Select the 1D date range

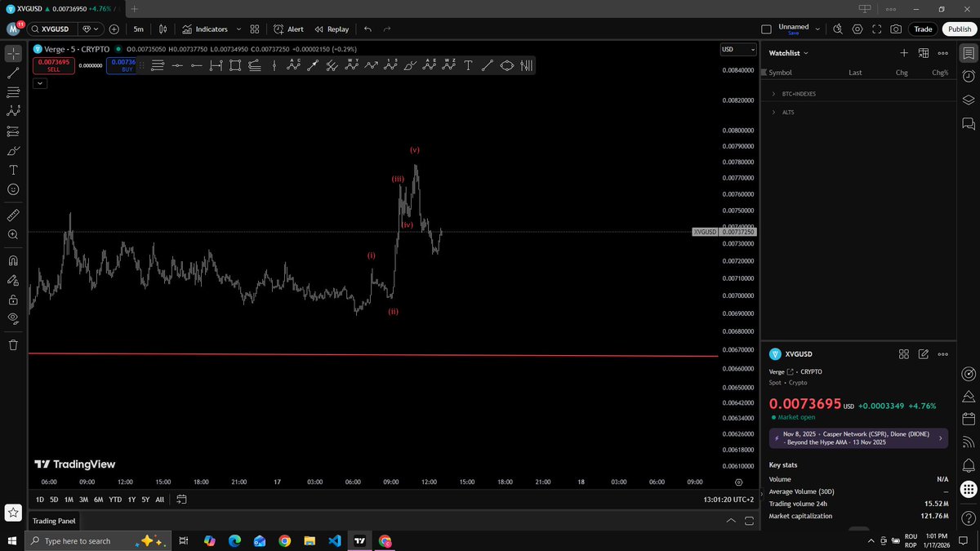click(40, 499)
